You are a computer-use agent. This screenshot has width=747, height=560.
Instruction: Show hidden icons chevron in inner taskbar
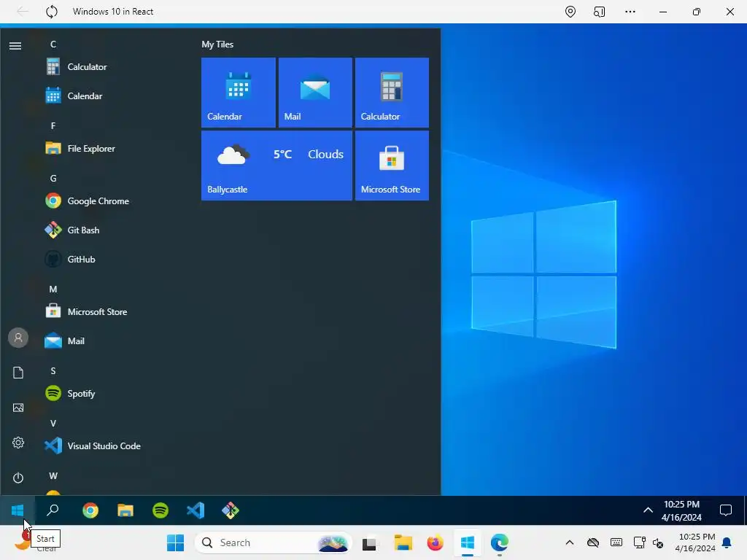[x=648, y=510]
